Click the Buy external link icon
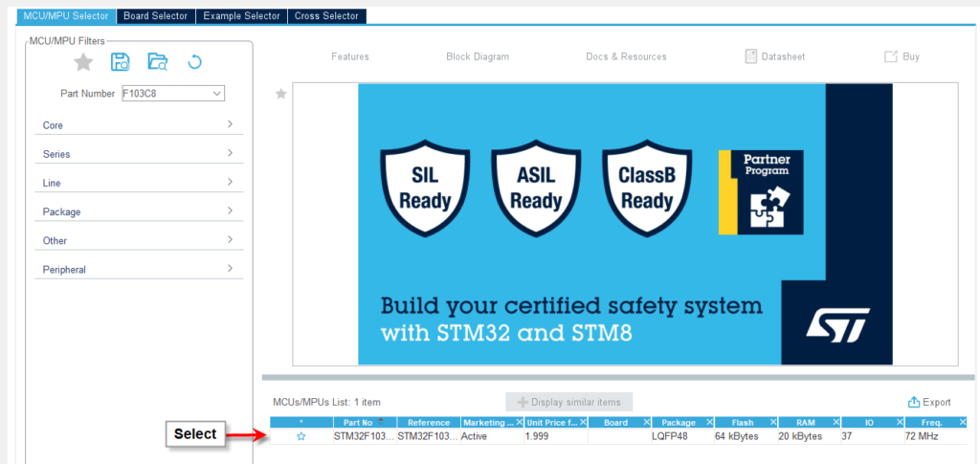Image resolution: width=980 pixels, height=464 pixels. [891, 56]
